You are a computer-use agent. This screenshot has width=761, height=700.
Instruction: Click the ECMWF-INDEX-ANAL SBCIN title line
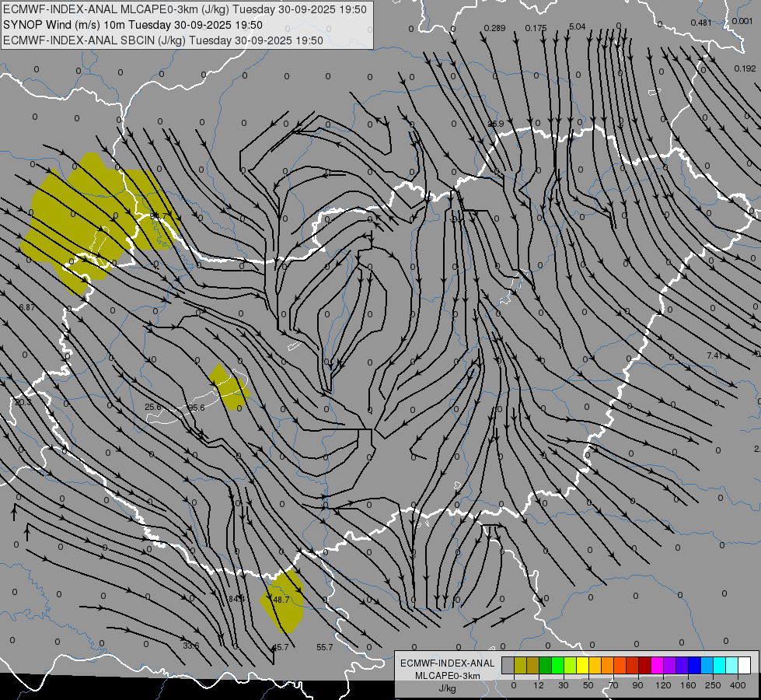point(163,40)
